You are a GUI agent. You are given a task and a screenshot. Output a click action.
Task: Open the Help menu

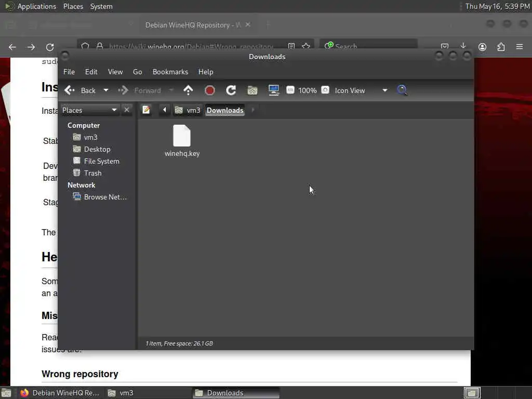point(206,72)
